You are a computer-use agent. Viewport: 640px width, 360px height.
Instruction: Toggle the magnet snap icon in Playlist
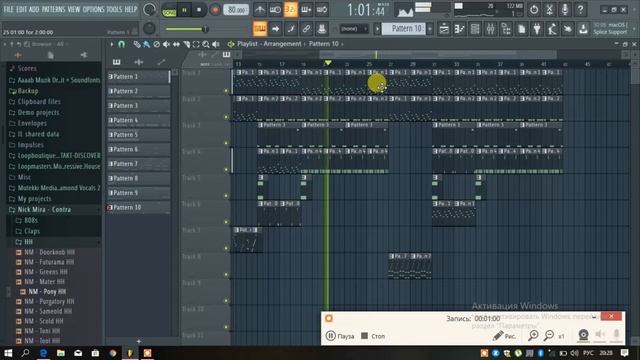121,44
